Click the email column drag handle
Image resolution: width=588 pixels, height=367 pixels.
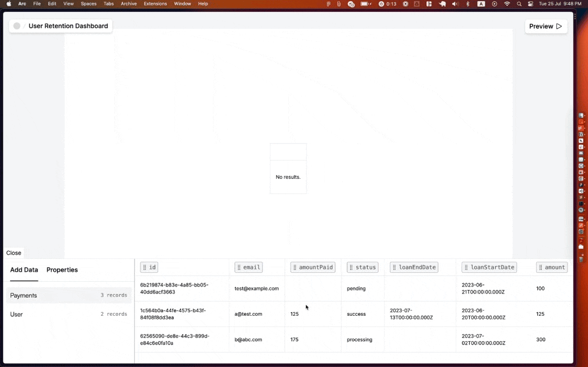coord(239,268)
